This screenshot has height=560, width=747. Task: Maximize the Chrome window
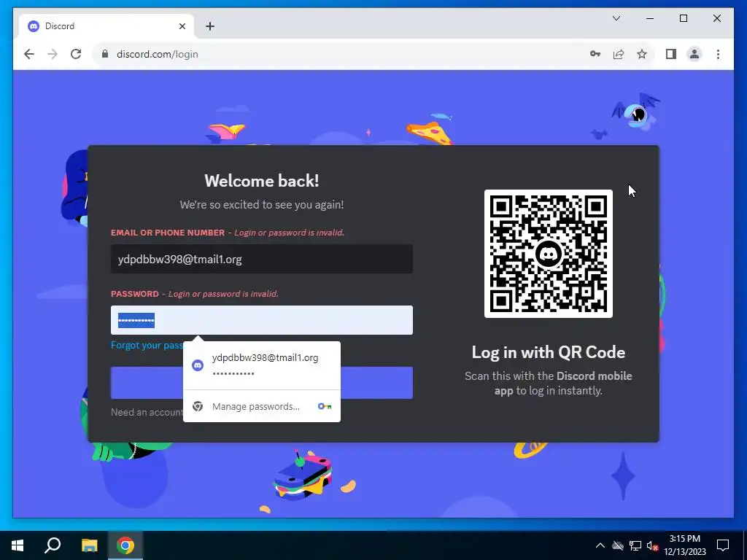point(683,18)
